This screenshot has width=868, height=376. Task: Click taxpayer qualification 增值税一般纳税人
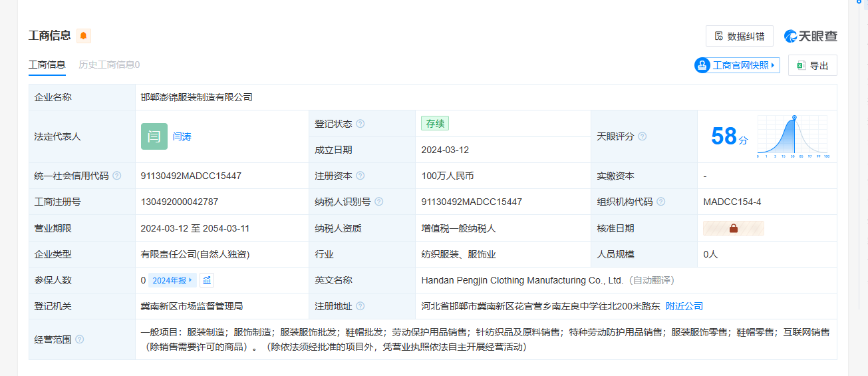click(458, 228)
